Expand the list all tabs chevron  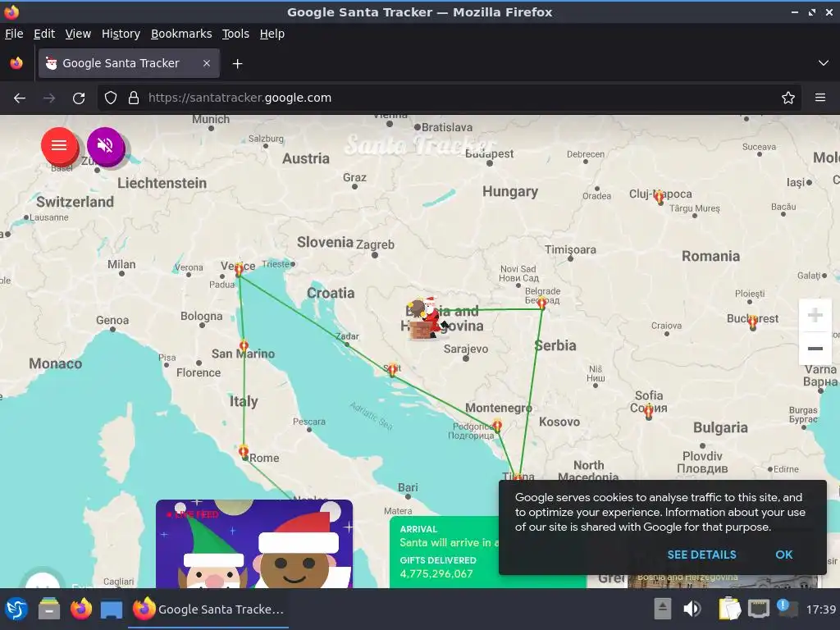tap(824, 63)
